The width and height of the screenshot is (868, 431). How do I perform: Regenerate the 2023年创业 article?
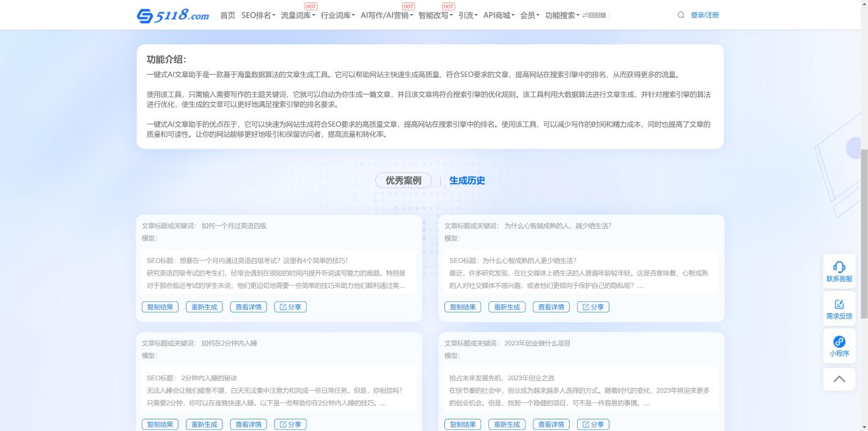[507, 424]
